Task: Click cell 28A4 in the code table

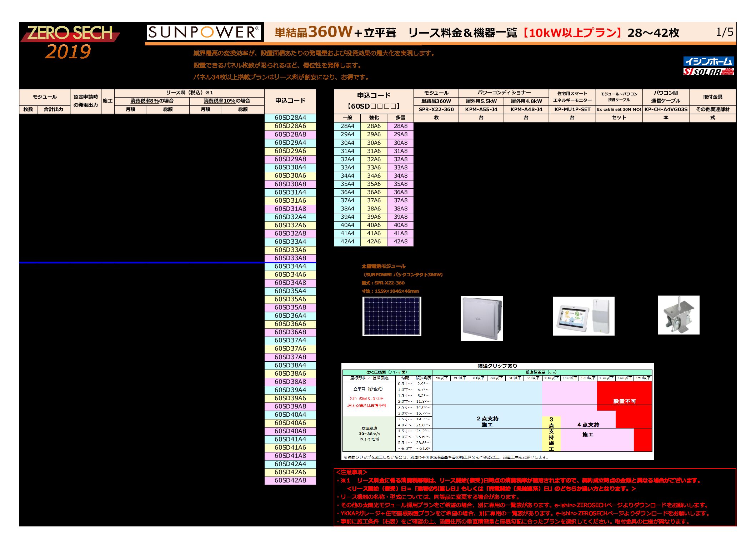Action: click(x=347, y=126)
